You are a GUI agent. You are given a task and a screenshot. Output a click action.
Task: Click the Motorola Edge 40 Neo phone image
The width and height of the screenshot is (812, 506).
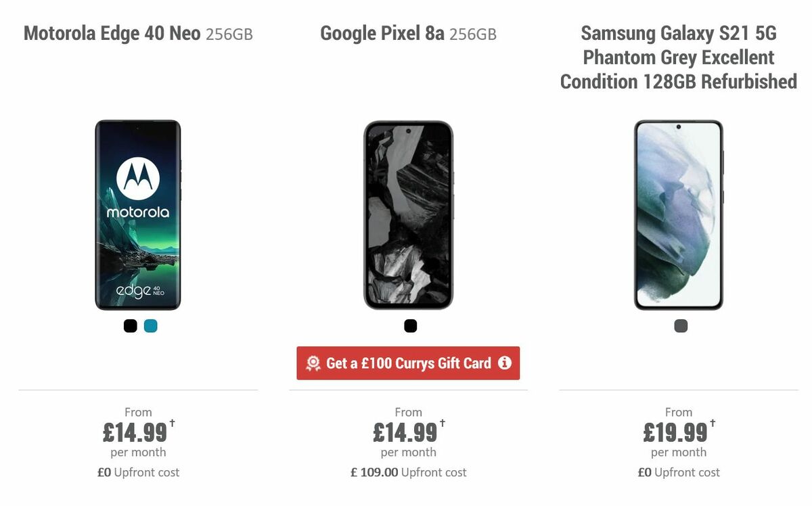coord(138,213)
